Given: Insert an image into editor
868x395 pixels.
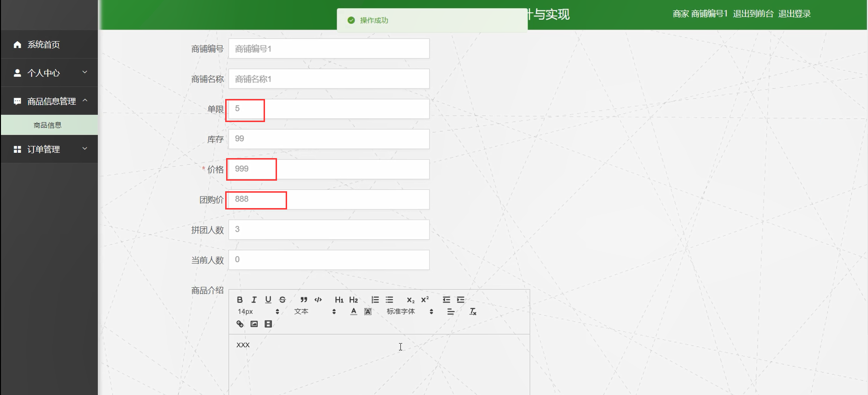Looking at the screenshot, I should click(x=254, y=324).
